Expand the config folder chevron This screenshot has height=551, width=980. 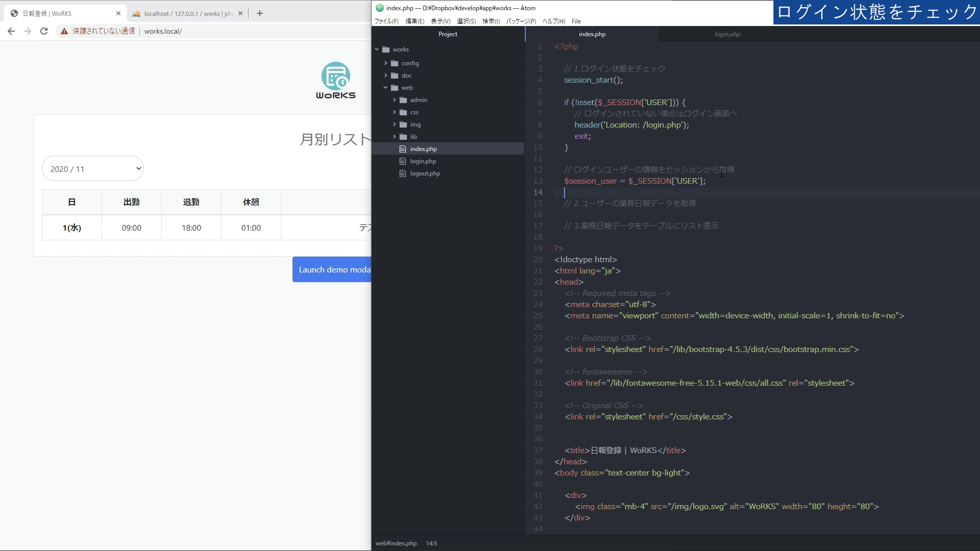[x=386, y=63]
